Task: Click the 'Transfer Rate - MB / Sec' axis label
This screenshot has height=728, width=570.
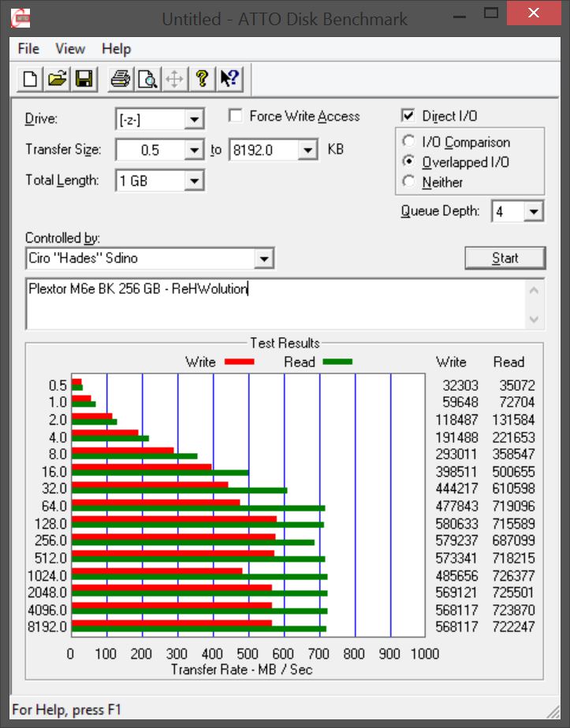Action: click(x=241, y=670)
